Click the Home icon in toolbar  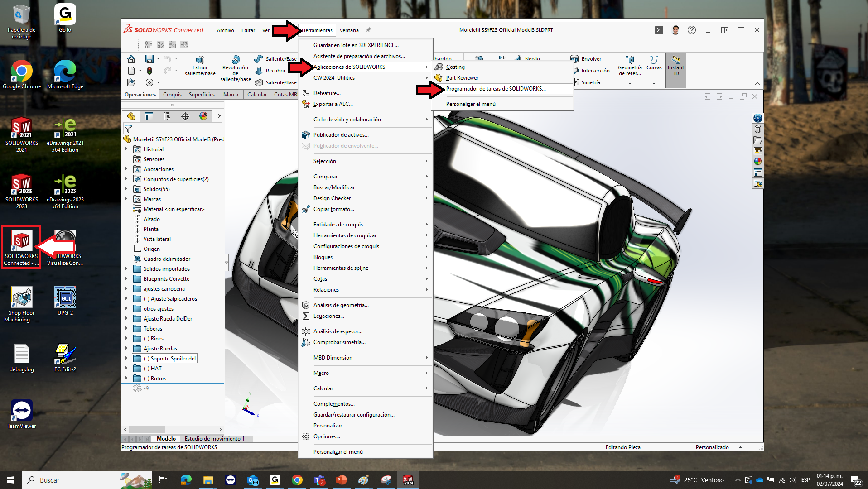(131, 59)
